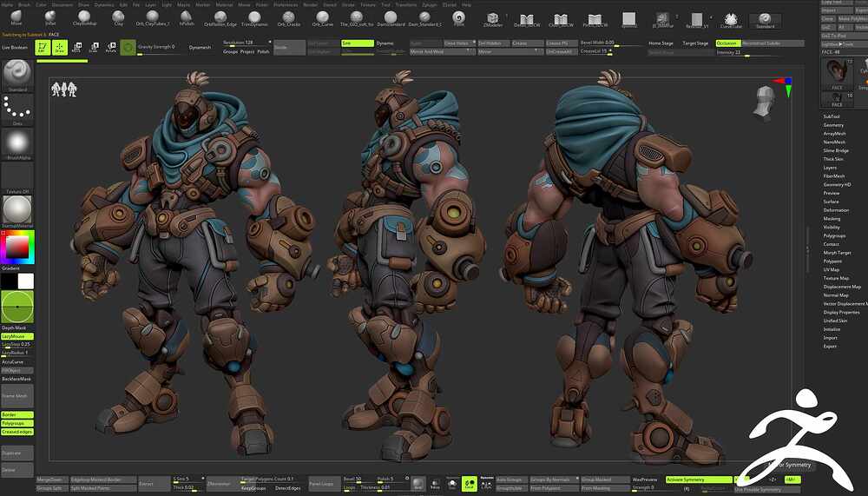The width and height of the screenshot is (868, 496).
Task: Open the Document menu
Action: point(62,4)
